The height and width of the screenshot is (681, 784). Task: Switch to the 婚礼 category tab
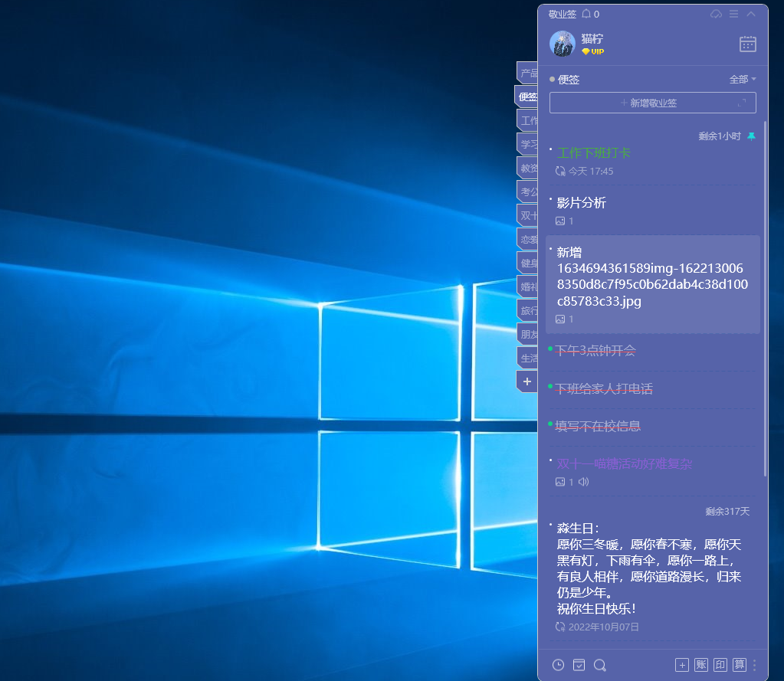(527, 286)
